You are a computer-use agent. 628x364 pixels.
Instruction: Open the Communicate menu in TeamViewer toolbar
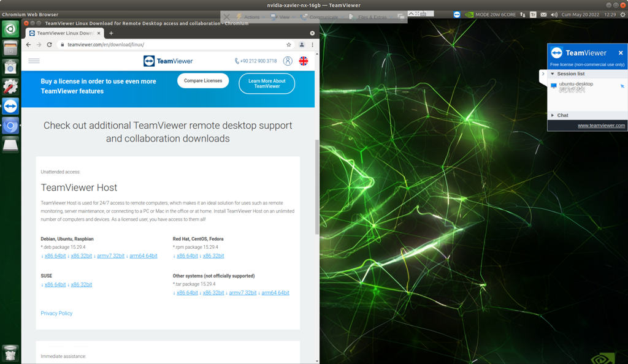tap(323, 17)
